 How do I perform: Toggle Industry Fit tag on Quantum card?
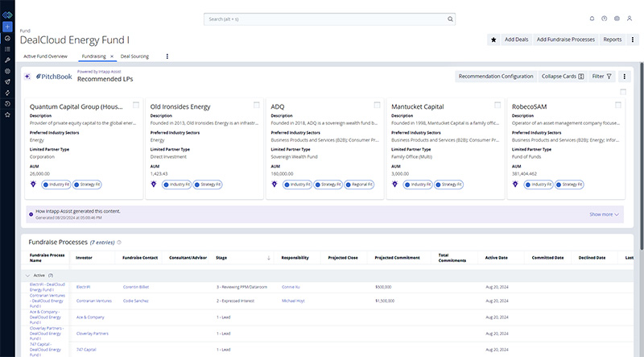coord(56,185)
